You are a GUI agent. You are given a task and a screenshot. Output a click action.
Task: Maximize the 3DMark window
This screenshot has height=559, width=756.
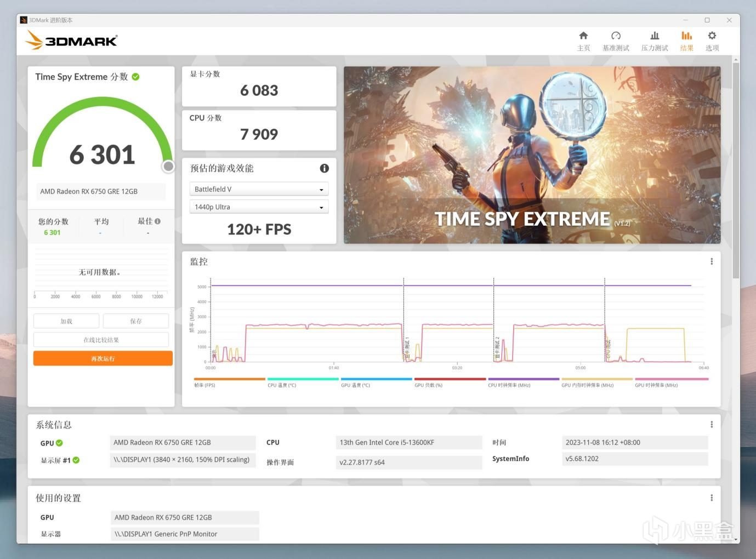pyautogui.click(x=707, y=20)
